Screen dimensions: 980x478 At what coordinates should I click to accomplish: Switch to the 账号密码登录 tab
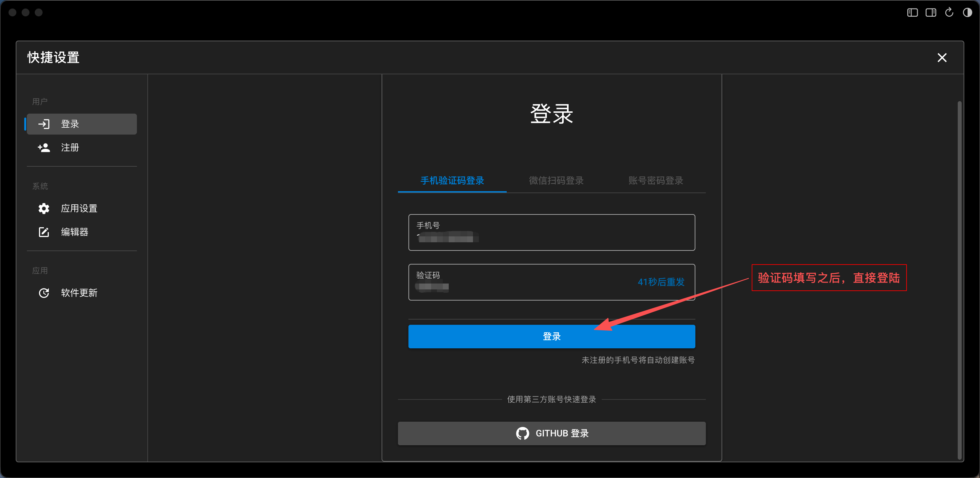655,181
